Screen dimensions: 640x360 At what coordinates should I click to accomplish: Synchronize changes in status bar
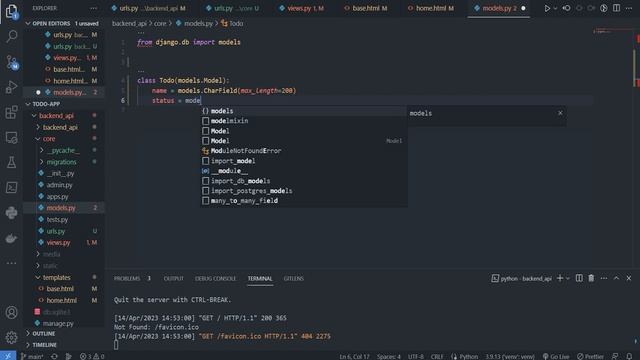point(54,356)
